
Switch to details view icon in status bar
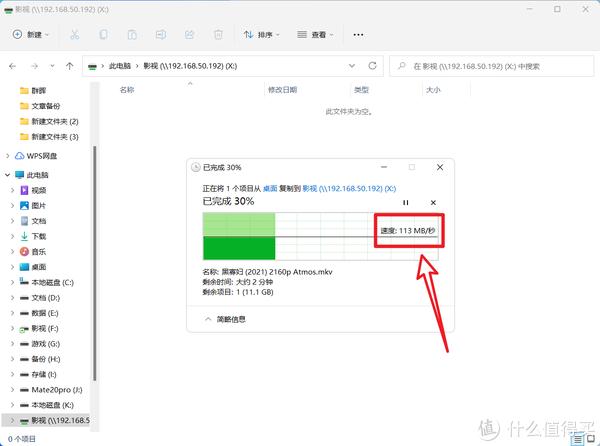(578, 439)
